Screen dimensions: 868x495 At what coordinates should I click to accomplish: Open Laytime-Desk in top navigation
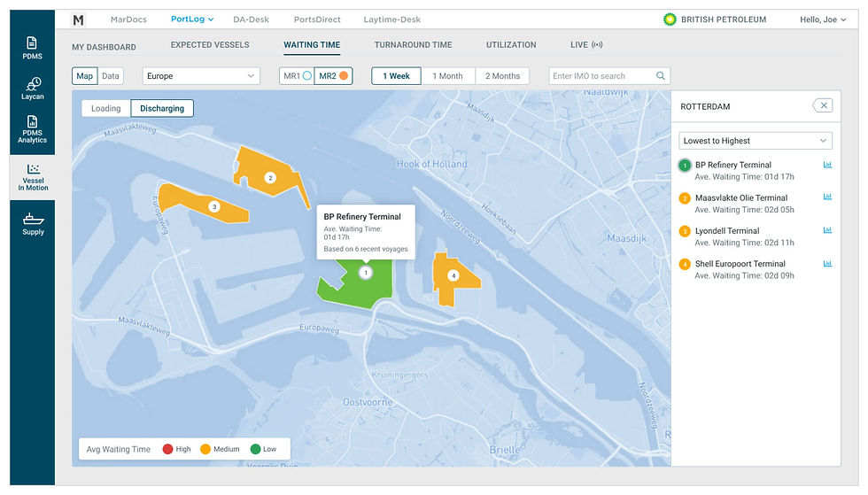[391, 19]
